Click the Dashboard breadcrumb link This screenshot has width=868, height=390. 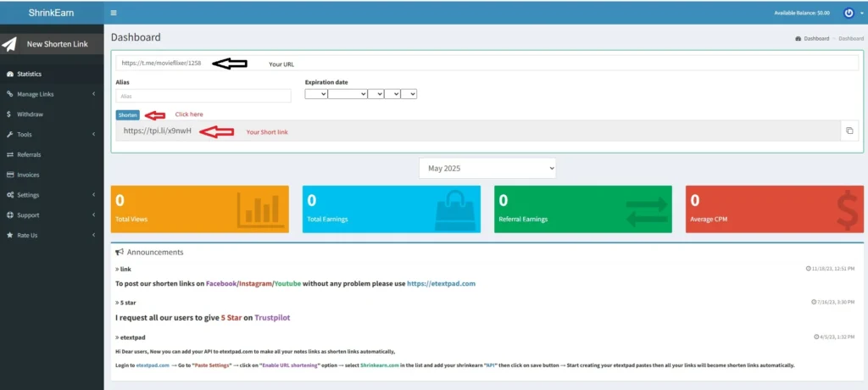[x=816, y=39]
